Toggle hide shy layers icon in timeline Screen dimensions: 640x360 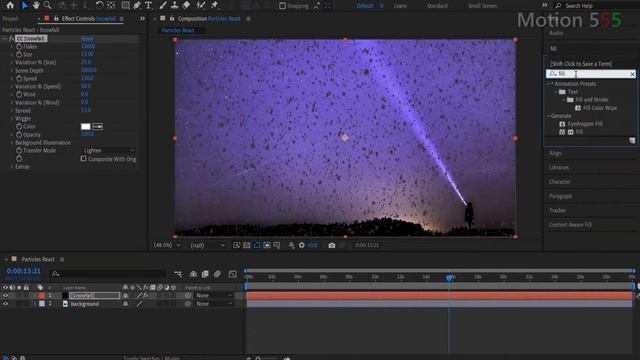coord(193,274)
